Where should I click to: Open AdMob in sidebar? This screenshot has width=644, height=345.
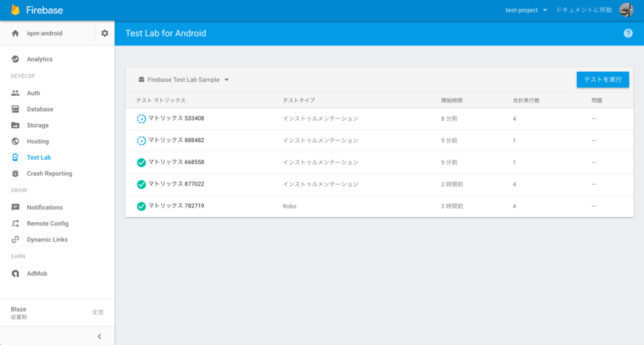(37, 273)
